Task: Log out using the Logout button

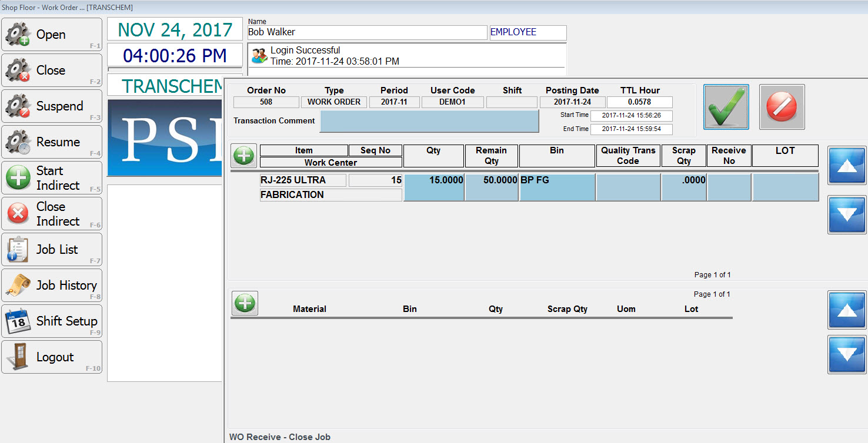Action: pyautogui.click(x=52, y=357)
